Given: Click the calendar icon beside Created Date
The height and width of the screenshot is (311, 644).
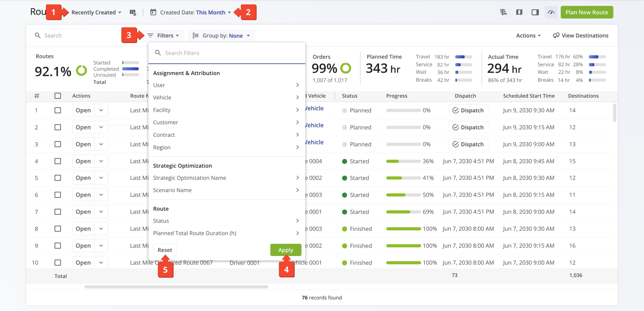Looking at the screenshot, I should [153, 12].
